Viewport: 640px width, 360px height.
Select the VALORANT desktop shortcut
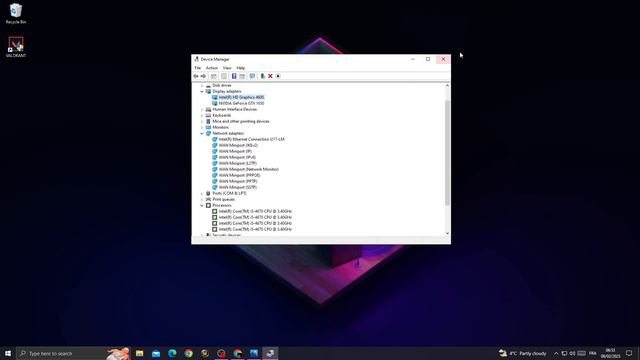[x=16, y=47]
